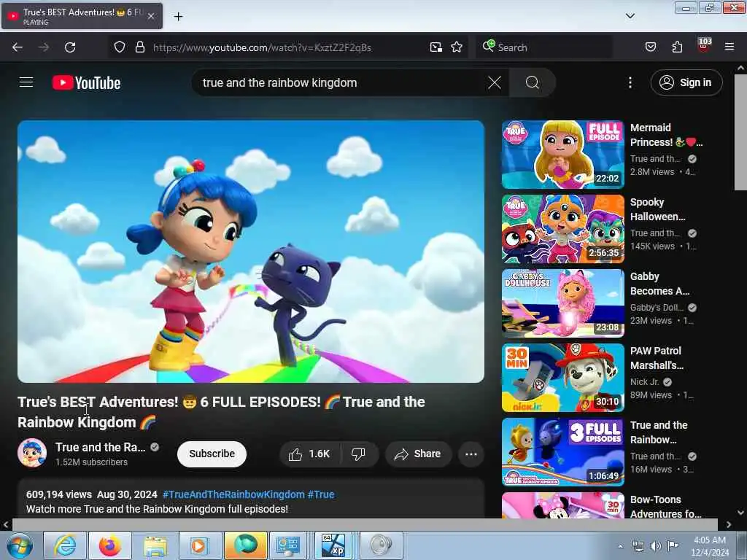Click the Firefox Search box

pos(544,47)
